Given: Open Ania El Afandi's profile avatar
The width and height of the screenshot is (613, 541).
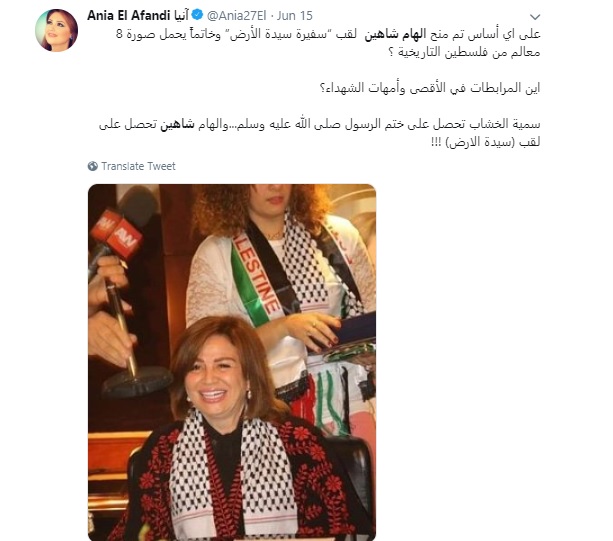Looking at the screenshot, I should pyautogui.click(x=56, y=30).
